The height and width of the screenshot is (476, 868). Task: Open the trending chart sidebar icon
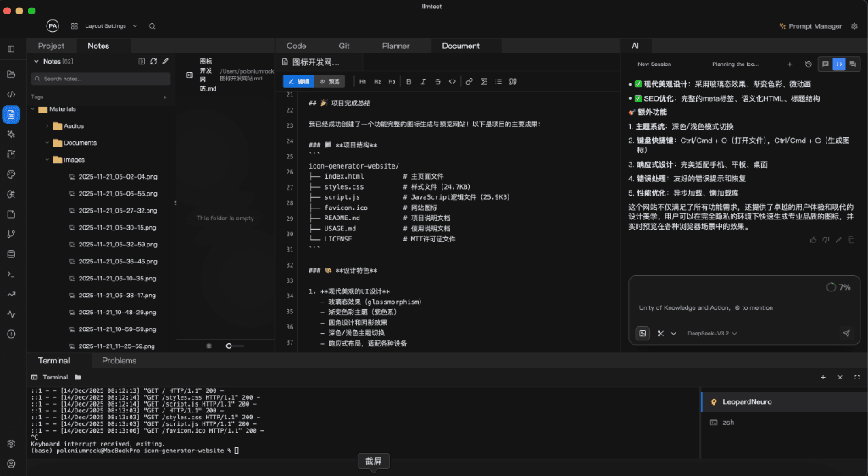[x=11, y=294]
